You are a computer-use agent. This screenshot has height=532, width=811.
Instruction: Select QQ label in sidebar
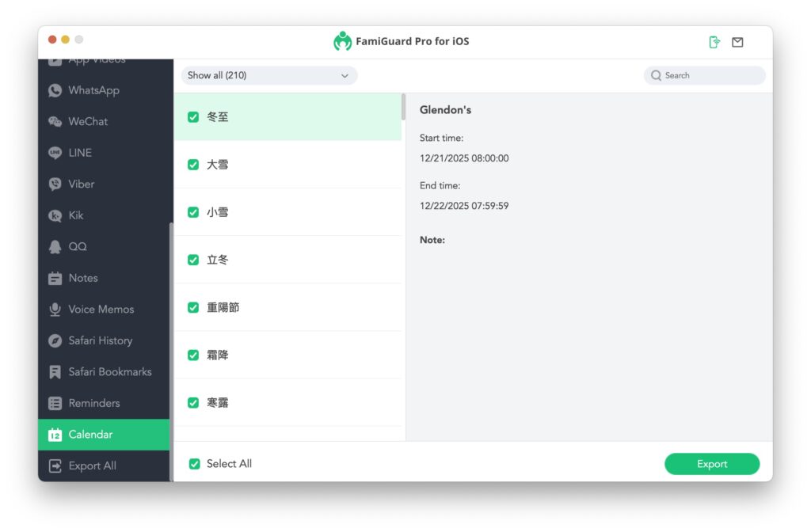click(x=78, y=247)
